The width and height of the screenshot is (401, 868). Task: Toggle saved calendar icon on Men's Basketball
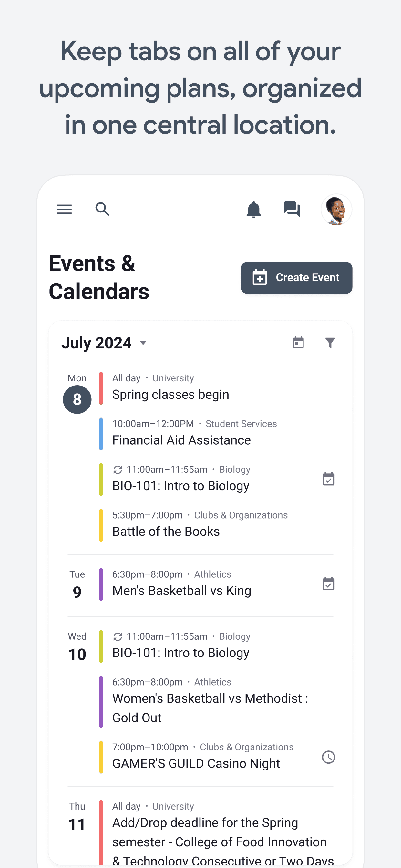[328, 584]
